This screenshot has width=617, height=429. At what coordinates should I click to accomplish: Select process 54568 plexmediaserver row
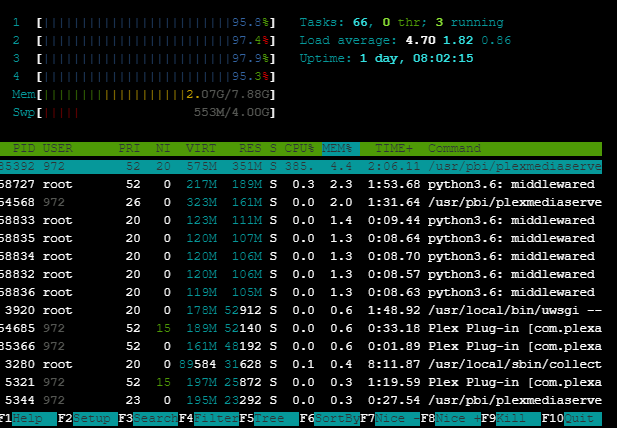301,202
